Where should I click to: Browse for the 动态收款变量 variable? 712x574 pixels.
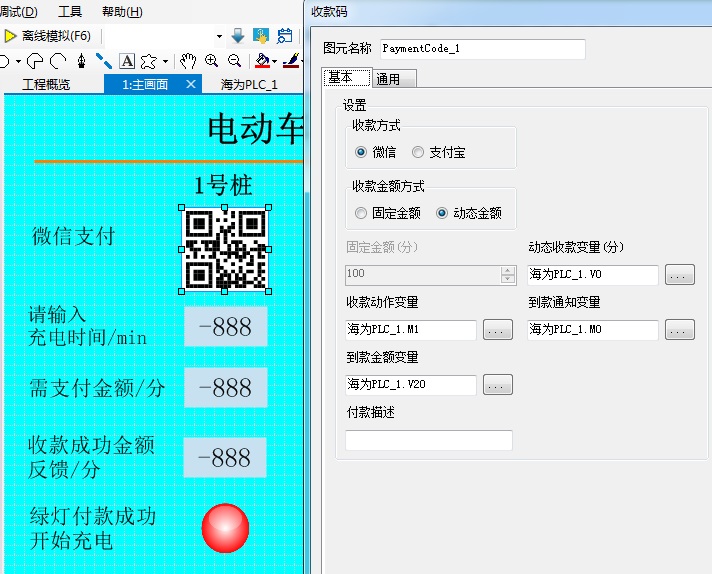[679, 275]
